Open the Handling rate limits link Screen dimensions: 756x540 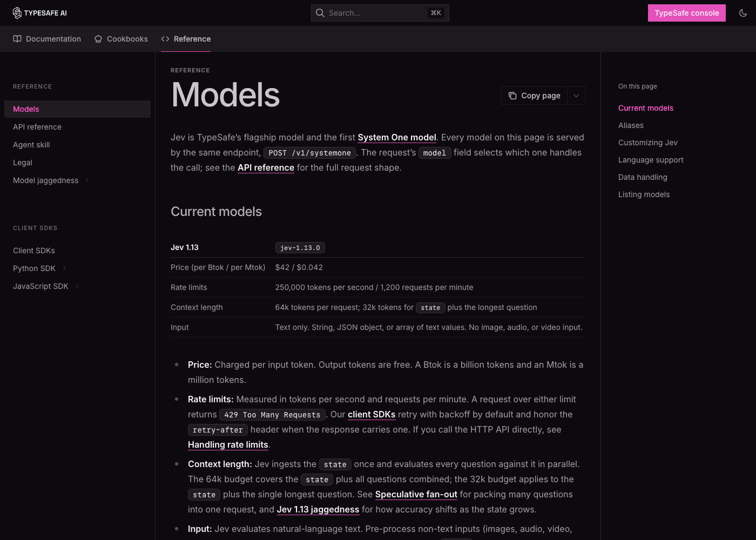[228, 444]
